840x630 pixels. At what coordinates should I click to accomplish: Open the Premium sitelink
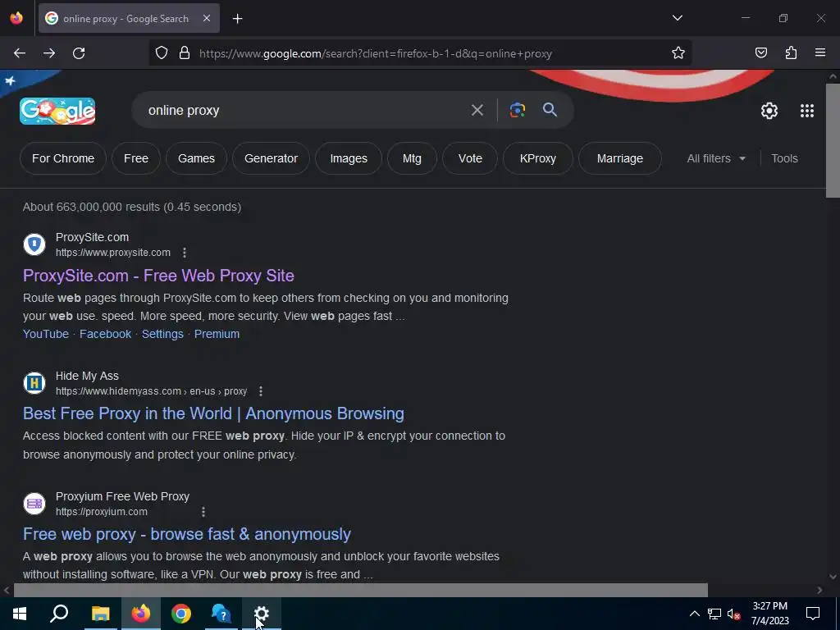217,334
